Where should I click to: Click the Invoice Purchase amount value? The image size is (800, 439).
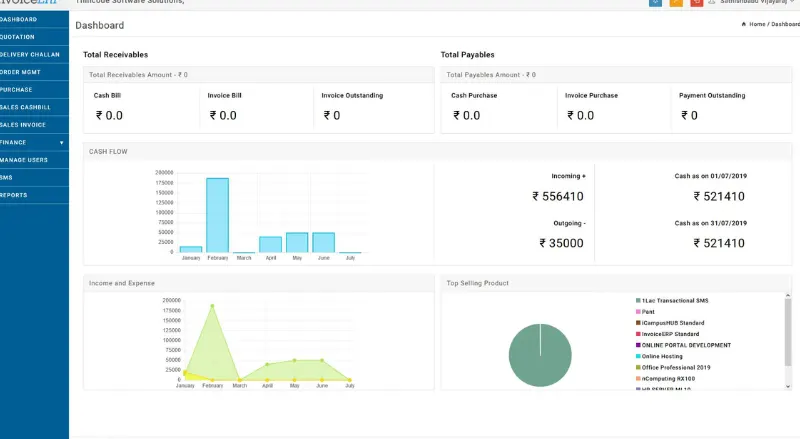point(581,115)
